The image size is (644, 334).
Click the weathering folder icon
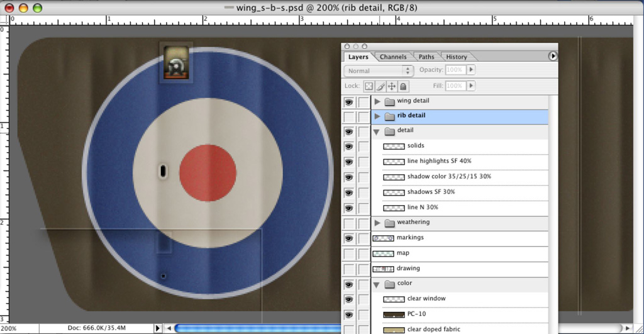tap(389, 223)
